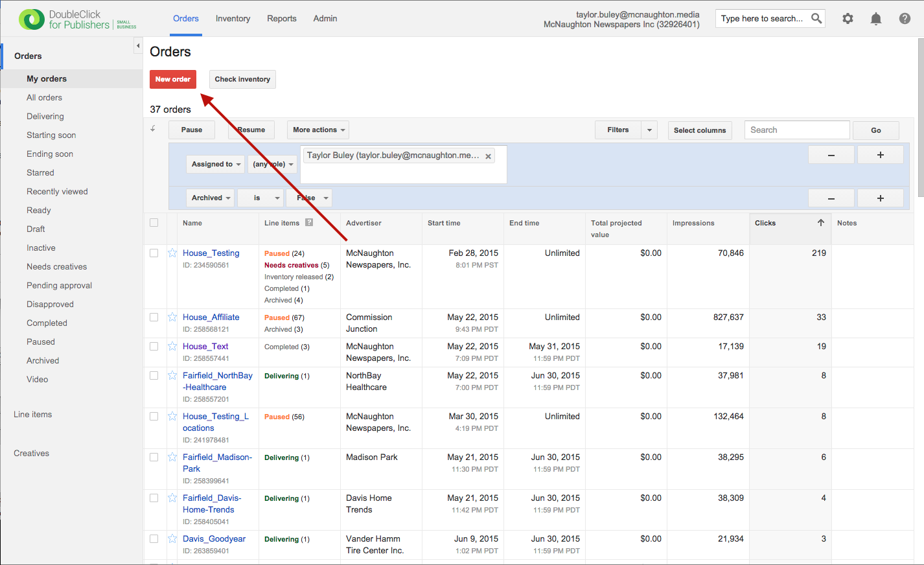Open the Archived filter dropdown
924x565 pixels.
211,198
